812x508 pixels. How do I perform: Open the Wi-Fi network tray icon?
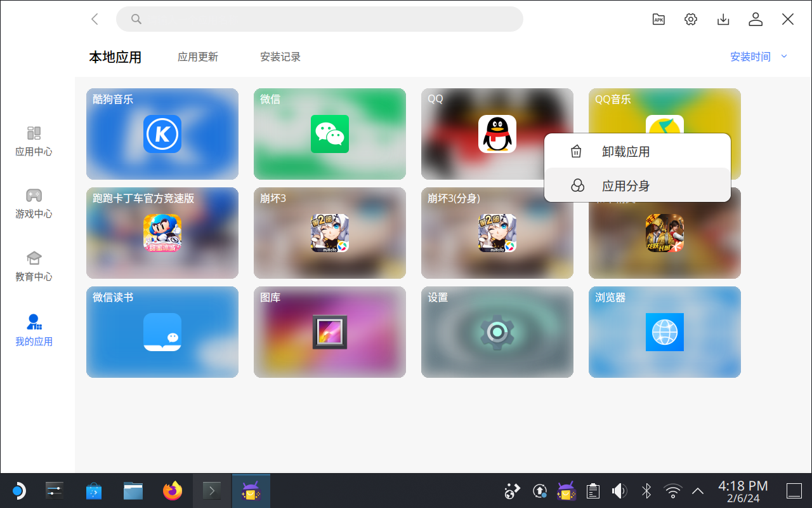pos(672,491)
